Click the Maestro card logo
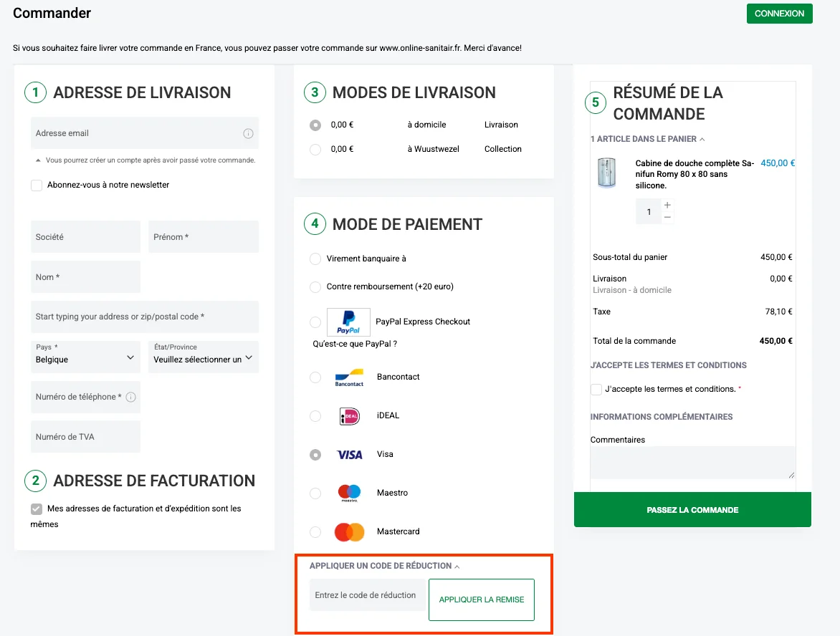This screenshot has width=840, height=636. pyautogui.click(x=349, y=493)
